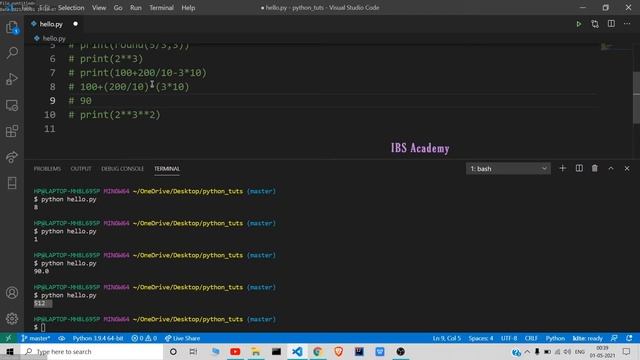Open the Run and Debug view

(x=12, y=79)
